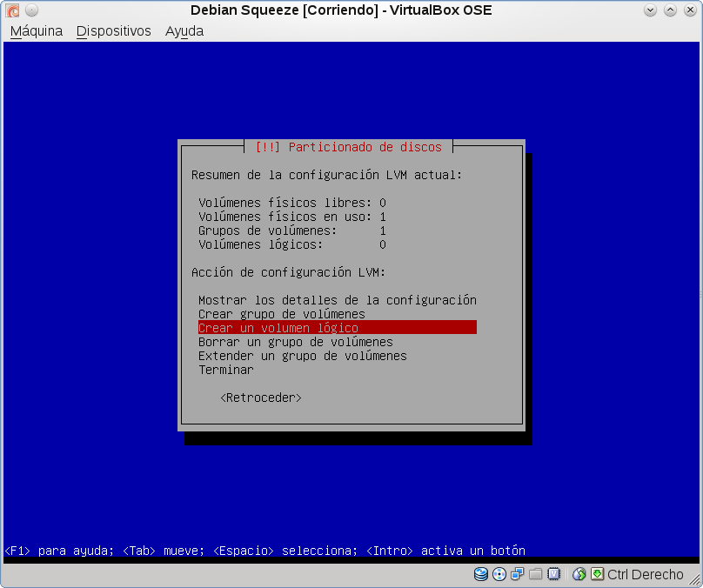Click the window resize grip at bottom-right corner
The width and height of the screenshot is (703, 588).
click(695, 581)
